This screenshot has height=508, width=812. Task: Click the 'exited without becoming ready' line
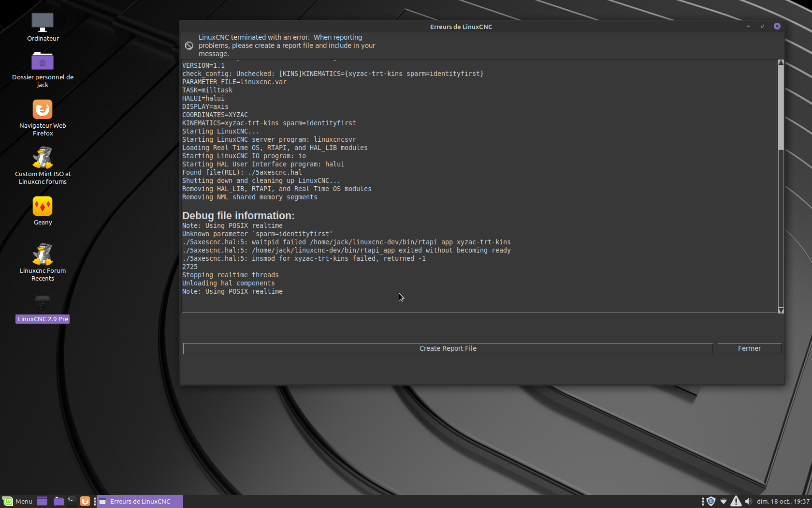(346, 250)
